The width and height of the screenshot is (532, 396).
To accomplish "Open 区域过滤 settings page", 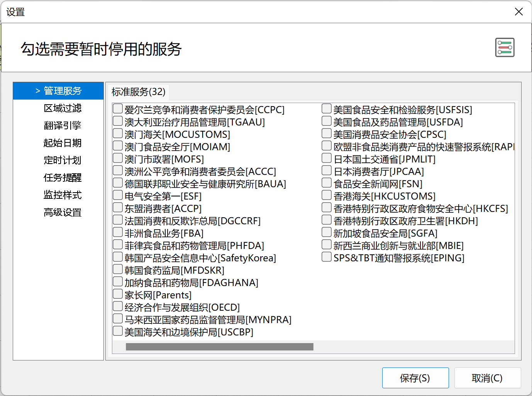I will pyautogui.click(x=63, y=108).
